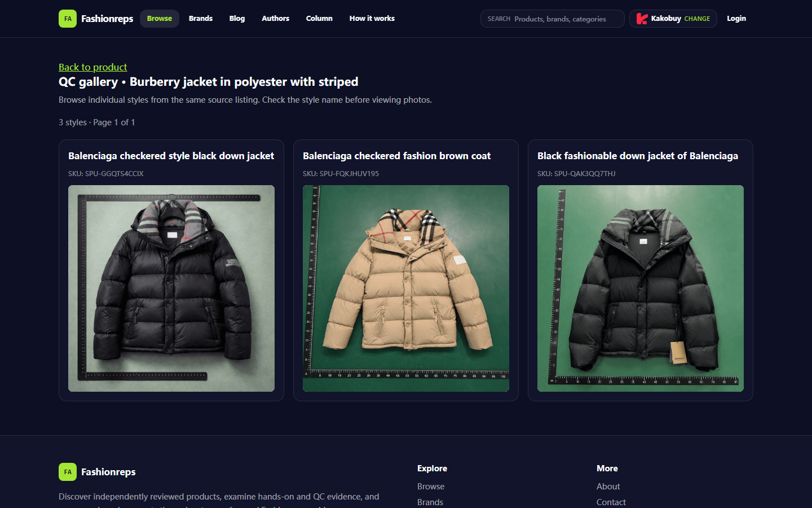
Task: Click the footer green FA logo
Action: tap(68, 472)
